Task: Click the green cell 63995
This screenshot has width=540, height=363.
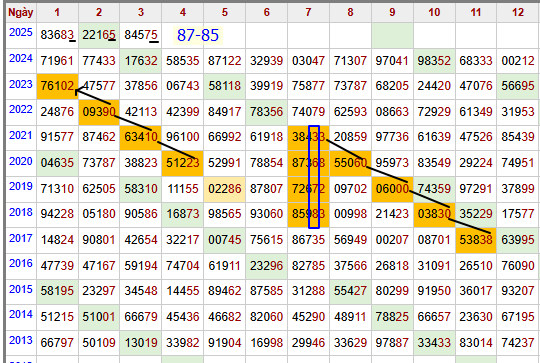Action: point(518,240)
